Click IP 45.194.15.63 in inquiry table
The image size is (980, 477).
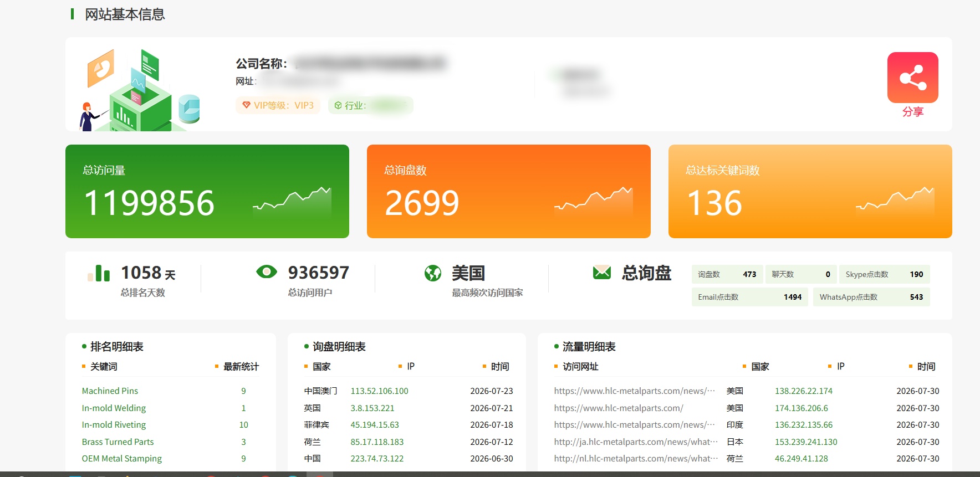(375, 425)
